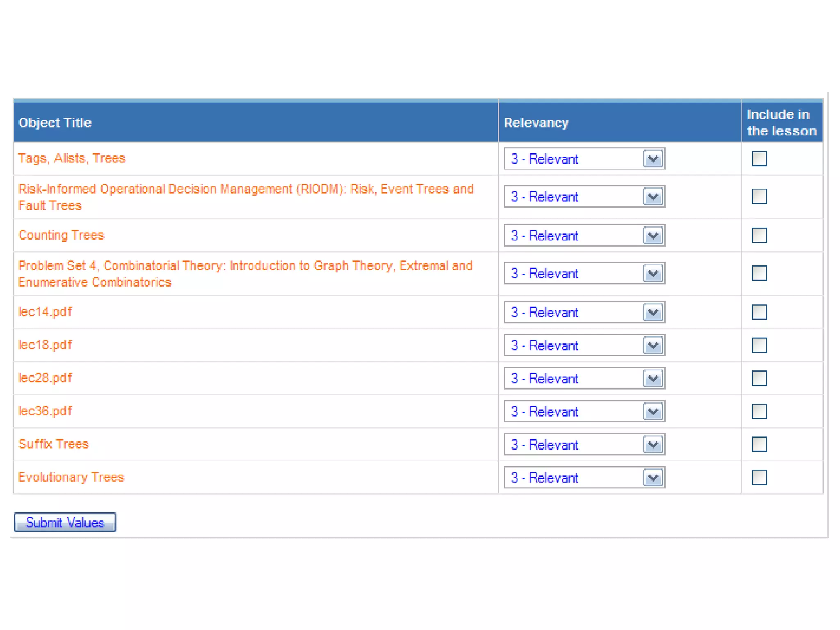Open the relevancy dropdown for the RIODM row

(x=653, y=197)
